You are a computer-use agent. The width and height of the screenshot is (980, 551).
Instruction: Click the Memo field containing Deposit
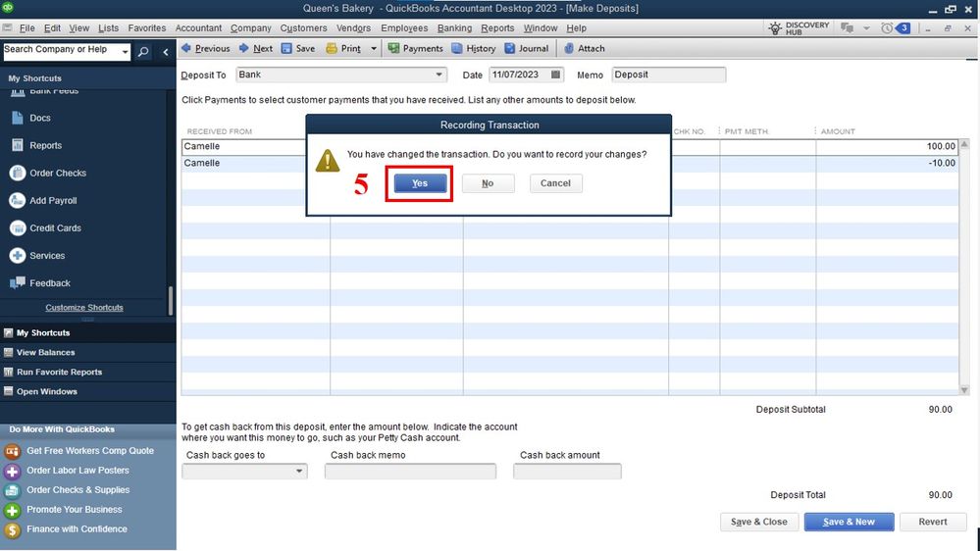(669, 75)
